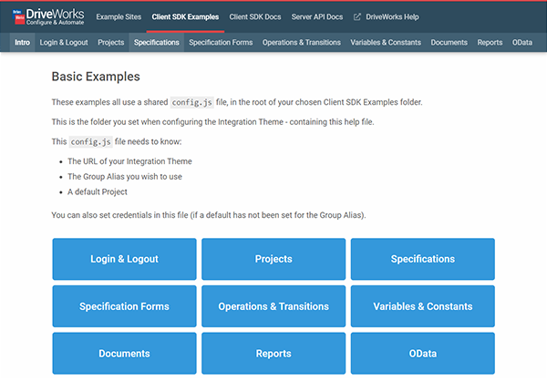Screen dimensions: 547x392
Task: Open Specification Forms navigation tab
Action: tap(222, 42)
